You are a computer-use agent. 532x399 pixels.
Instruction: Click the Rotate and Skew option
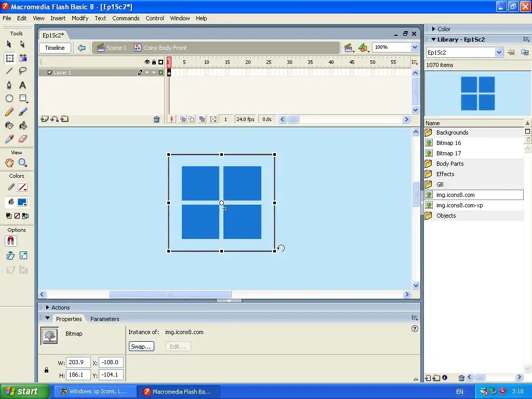point(10,256)
